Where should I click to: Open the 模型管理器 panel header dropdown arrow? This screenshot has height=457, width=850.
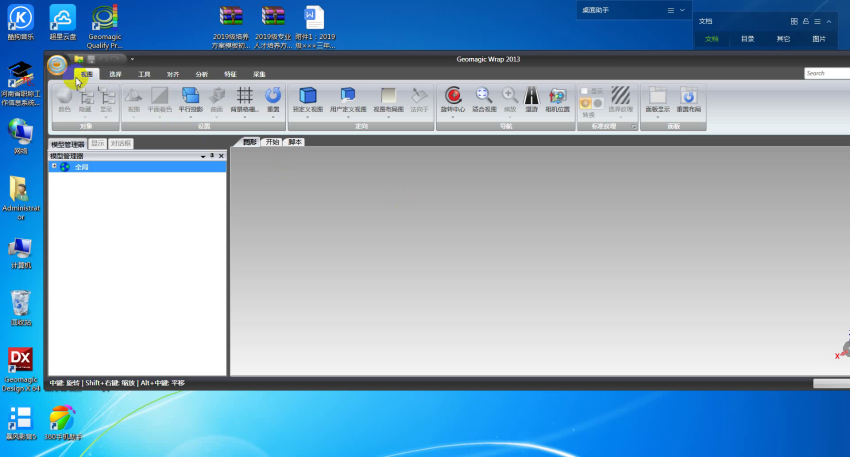[x=203, y=156]
